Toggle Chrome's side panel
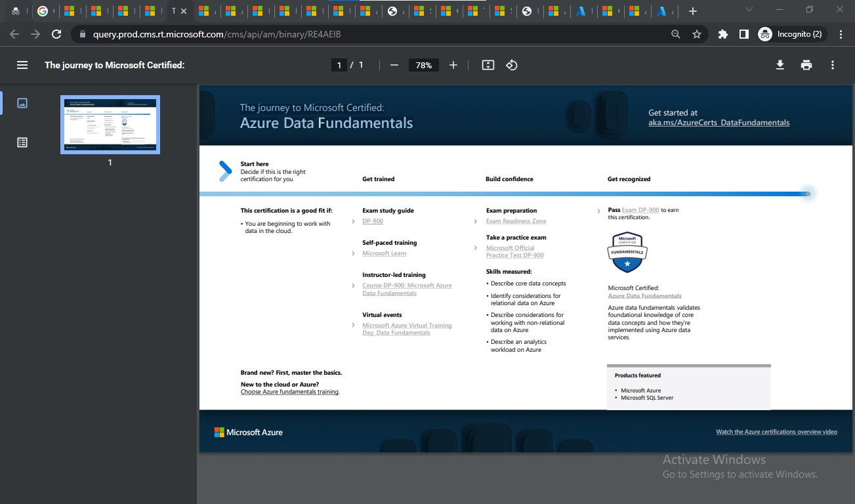This screenshot has width=855, height=504. 743,34
